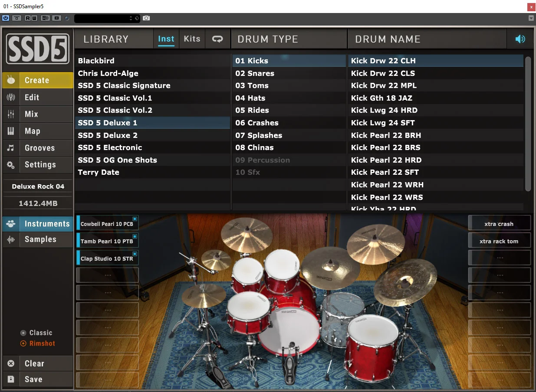The height and width of the screenshot is (392, 536).
Task: Click the Map piano keys icon
Action: tap(11, 131)
